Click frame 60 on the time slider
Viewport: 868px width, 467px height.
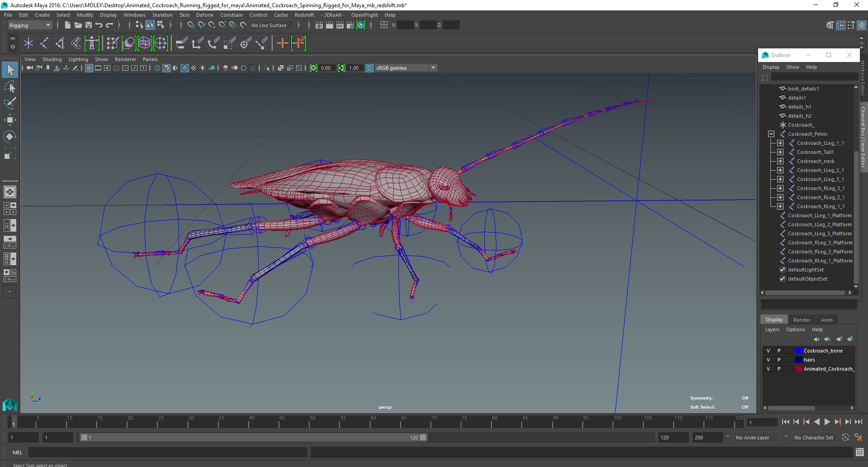pyautogui.click(x=370, y=422)
